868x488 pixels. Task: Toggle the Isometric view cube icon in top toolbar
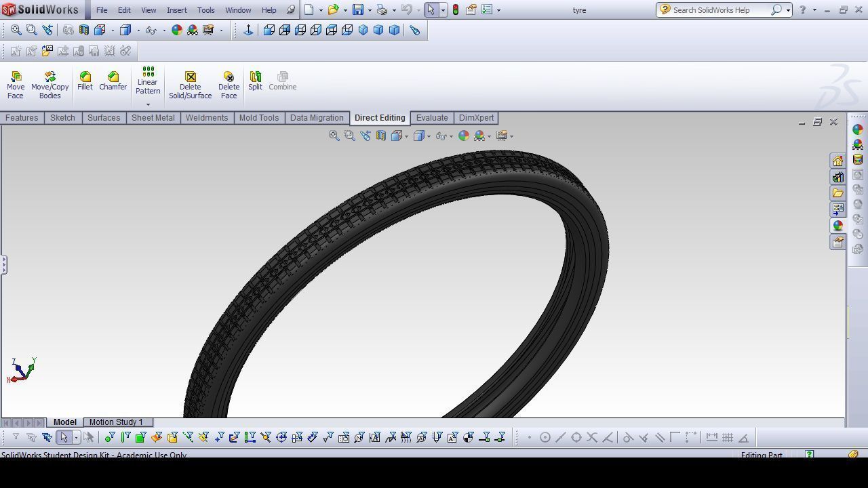[363, 30]
